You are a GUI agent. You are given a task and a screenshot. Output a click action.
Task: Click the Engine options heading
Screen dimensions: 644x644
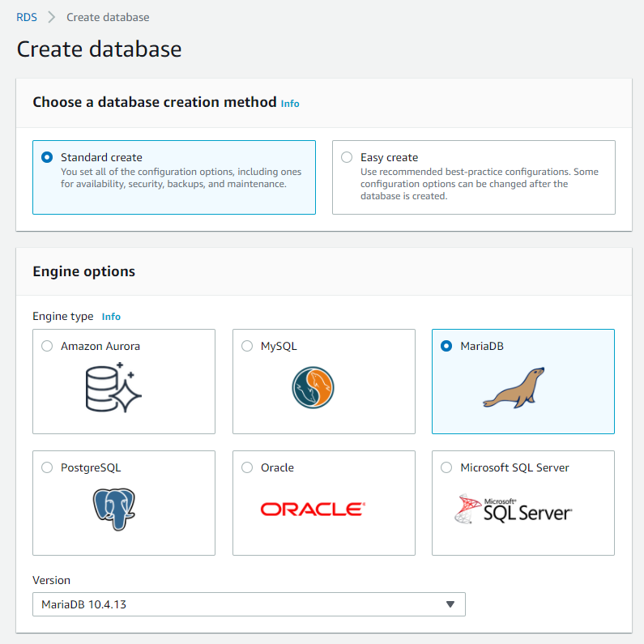tap(83, 271)
